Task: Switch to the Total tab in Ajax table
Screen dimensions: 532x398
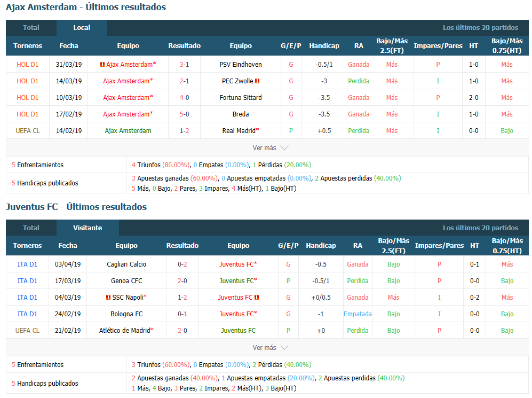Action: [31, 28]
